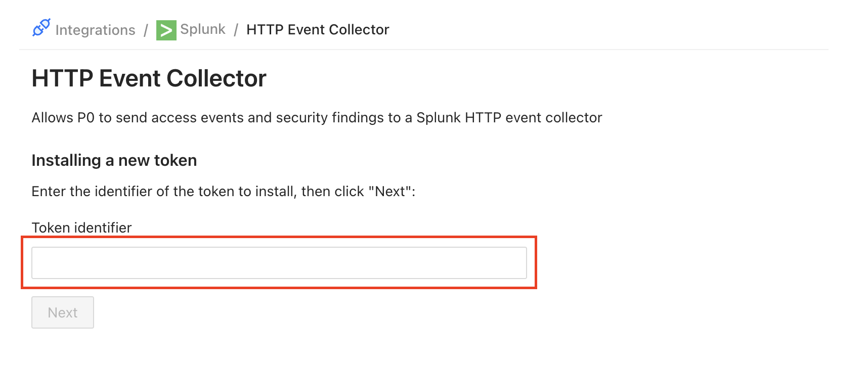Viewport: 868px width, 366px height.
Task: Click inside the Token identifier field
Action: [279, 263]
